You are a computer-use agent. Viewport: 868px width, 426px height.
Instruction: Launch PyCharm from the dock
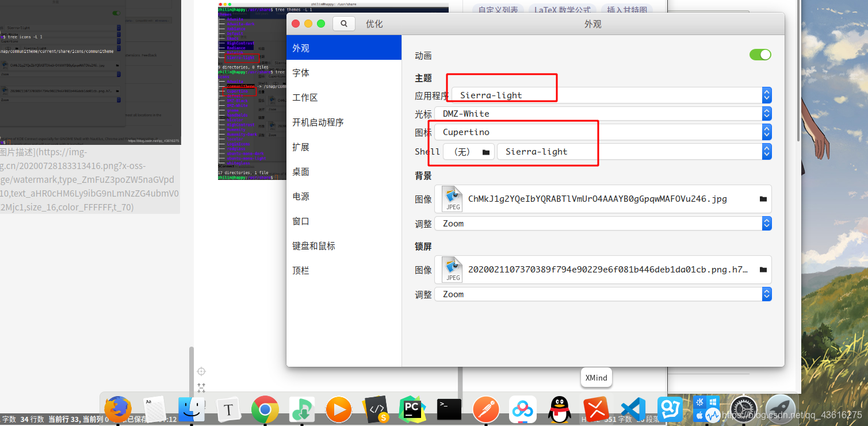[412, 409]
